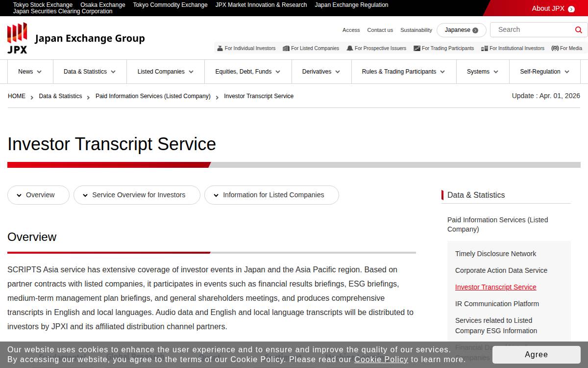This screenshot has height=368, width=588.
Task: Open the Osaka Exchange link
Action: 103,5
